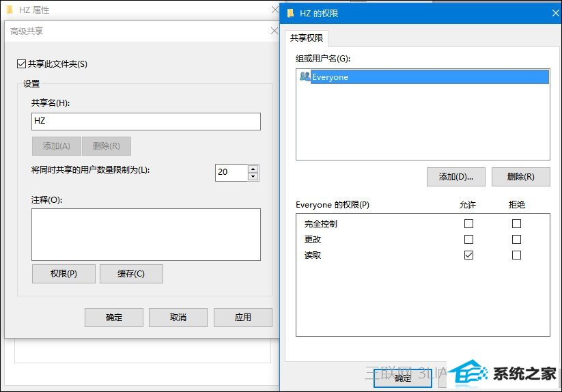
Task: Check 允许 for 完全控制
Action: tap(468, 223)
